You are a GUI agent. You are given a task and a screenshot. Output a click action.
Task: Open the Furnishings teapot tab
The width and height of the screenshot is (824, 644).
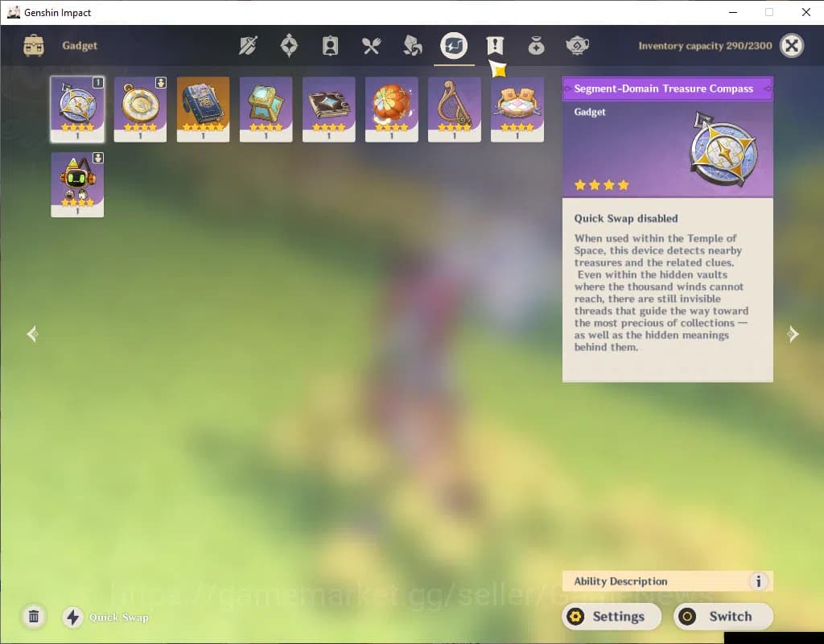pos(577,46)
